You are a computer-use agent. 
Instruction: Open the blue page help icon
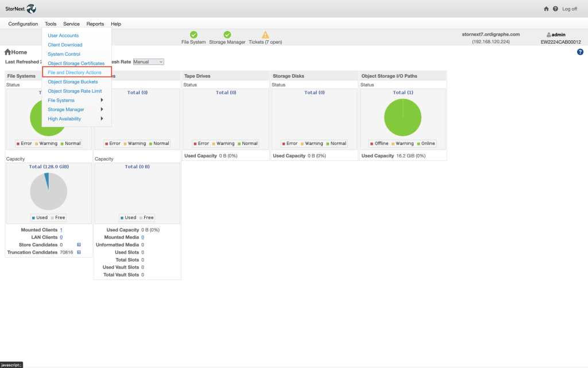580,52
